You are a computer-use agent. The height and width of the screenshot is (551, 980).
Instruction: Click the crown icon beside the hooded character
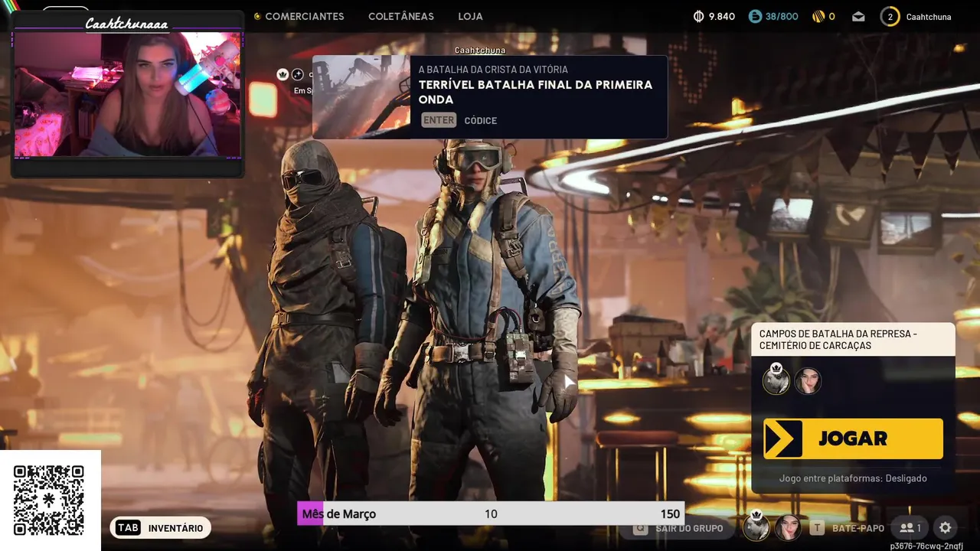click(283, 74)
